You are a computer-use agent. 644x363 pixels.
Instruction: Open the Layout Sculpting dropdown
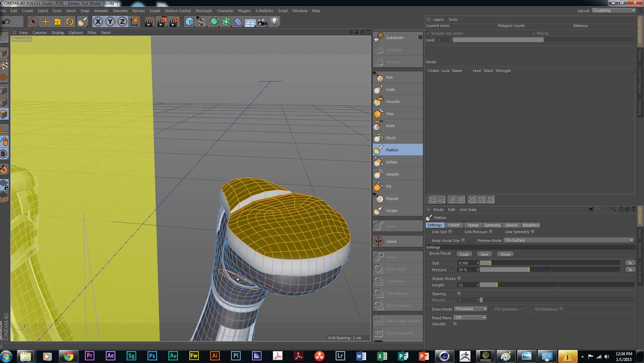(613, 10)
